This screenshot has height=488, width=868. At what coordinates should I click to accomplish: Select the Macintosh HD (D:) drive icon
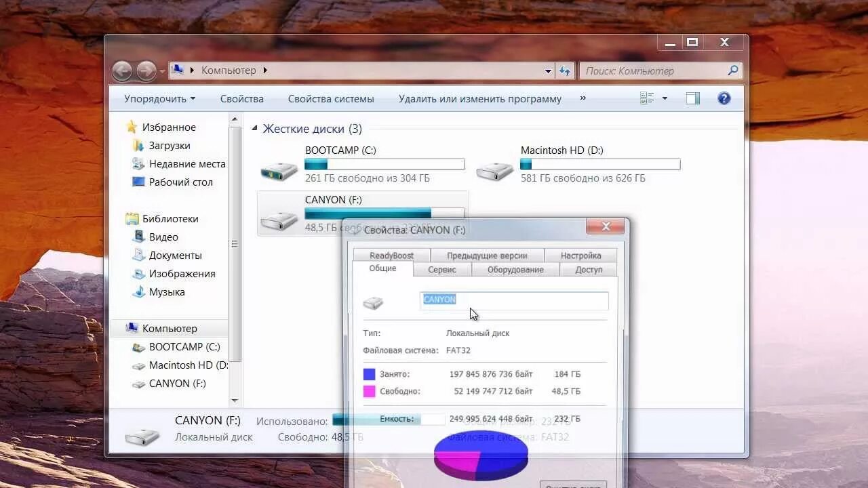pyautogui.click(x=494, y=169)
